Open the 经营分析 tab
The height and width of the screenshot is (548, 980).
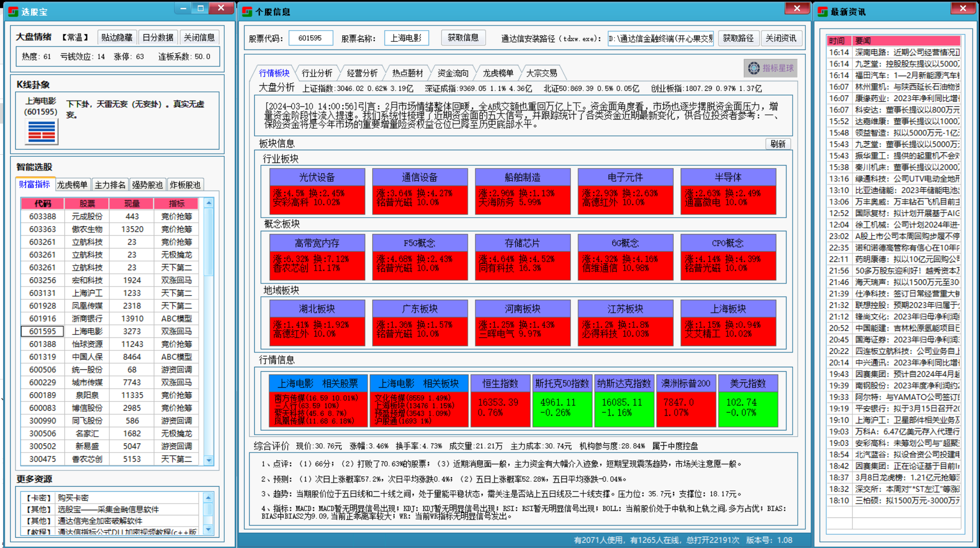pyautogui.click(x=362, y=73)
